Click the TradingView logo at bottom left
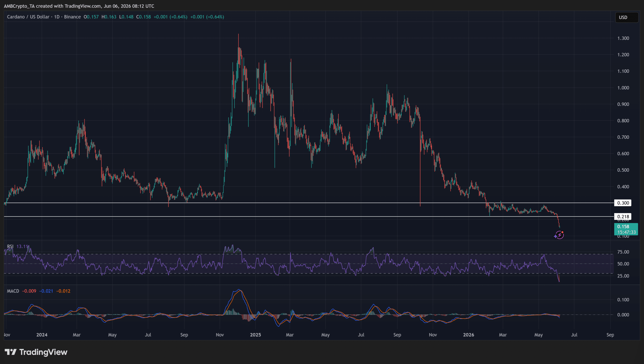The image size is (644, 364). 36,352
